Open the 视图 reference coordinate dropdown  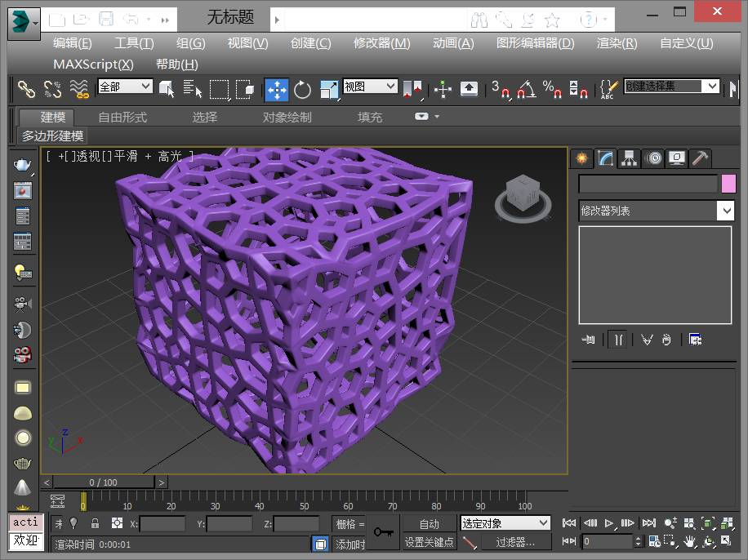point(370,87)
